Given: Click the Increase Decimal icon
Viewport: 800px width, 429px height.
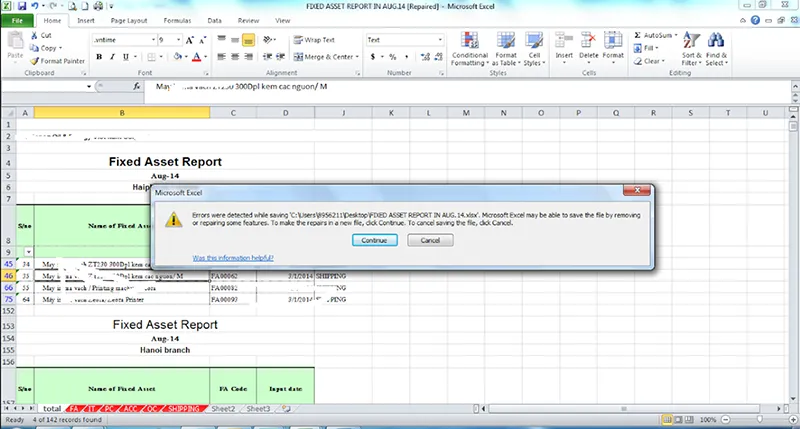Looking at the screenshot, I should (425, 57).
